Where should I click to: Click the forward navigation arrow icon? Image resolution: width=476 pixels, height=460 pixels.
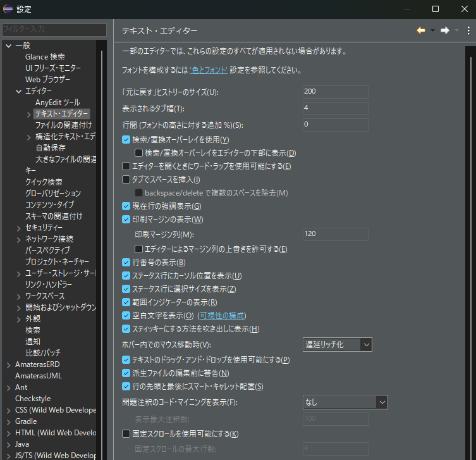[x=444, y=30]
